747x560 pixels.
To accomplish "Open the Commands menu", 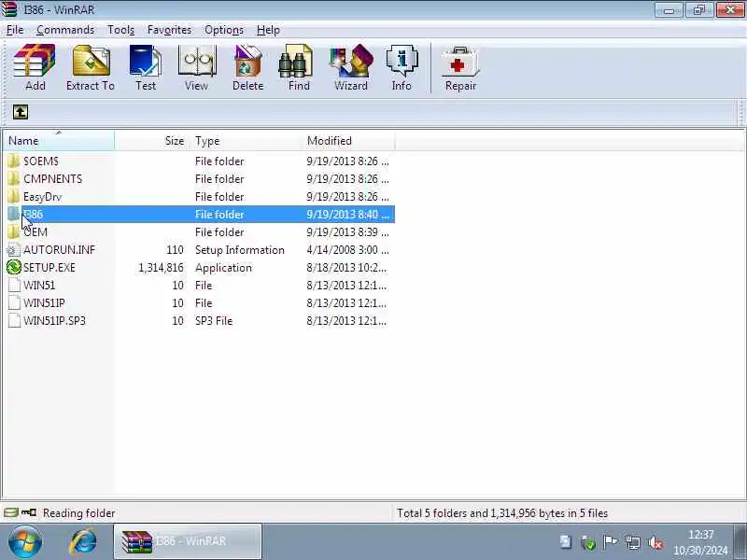I will pos(65,30).
